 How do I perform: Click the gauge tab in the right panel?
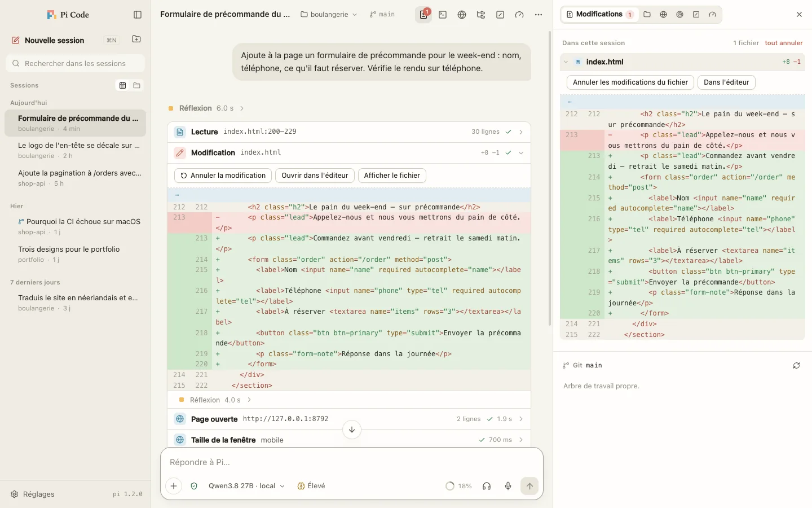point(712,15)
